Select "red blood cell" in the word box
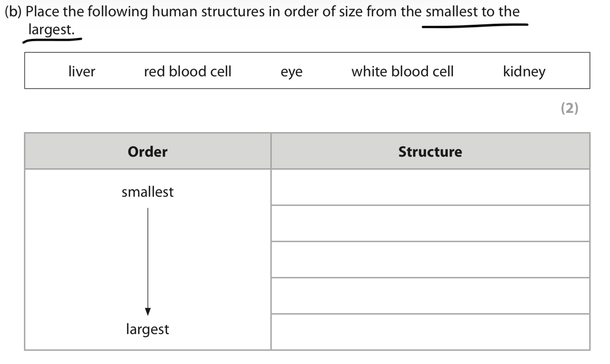The image size is (610, 364). click(x=187, y=71)
